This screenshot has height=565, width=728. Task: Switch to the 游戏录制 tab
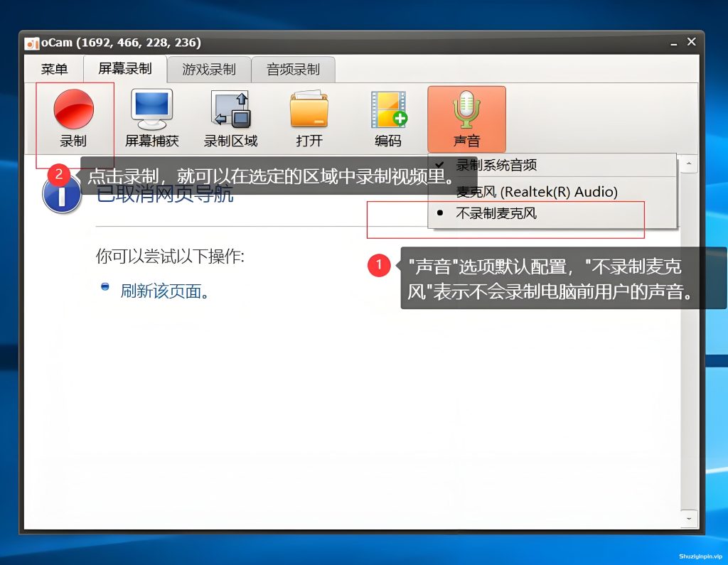[x=209, y=70]
